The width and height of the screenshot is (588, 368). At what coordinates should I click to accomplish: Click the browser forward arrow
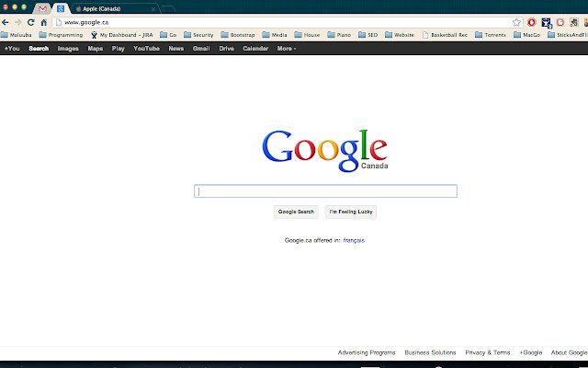coord(18,22)
